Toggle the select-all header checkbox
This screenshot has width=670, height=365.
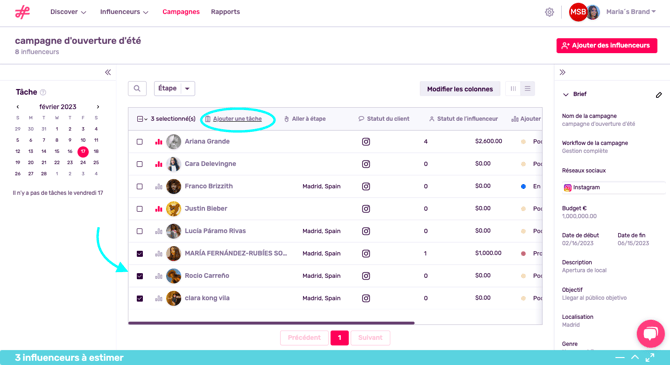pos(140,119)
